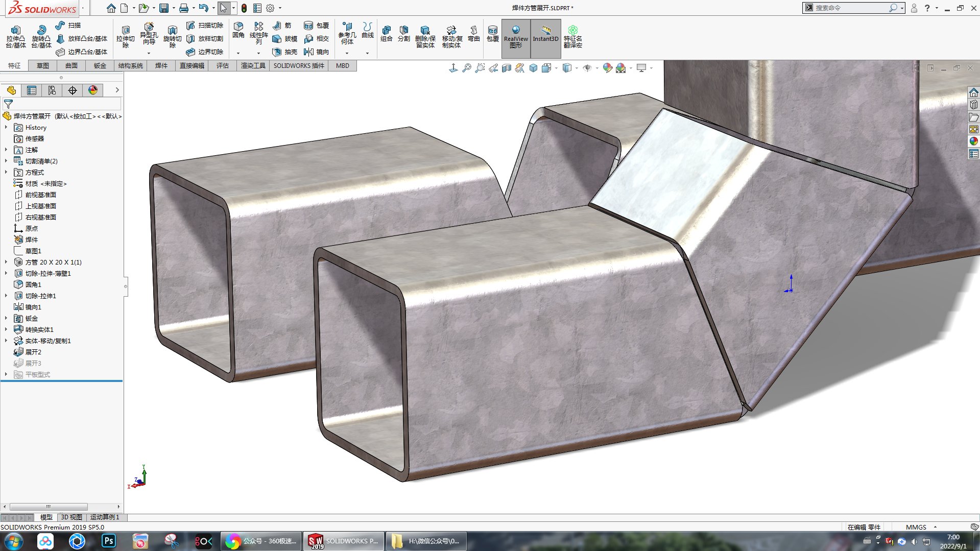Expand the 切除-拉伸-薄壁1 feature
The image size is (980, 551).
point(6,273)
